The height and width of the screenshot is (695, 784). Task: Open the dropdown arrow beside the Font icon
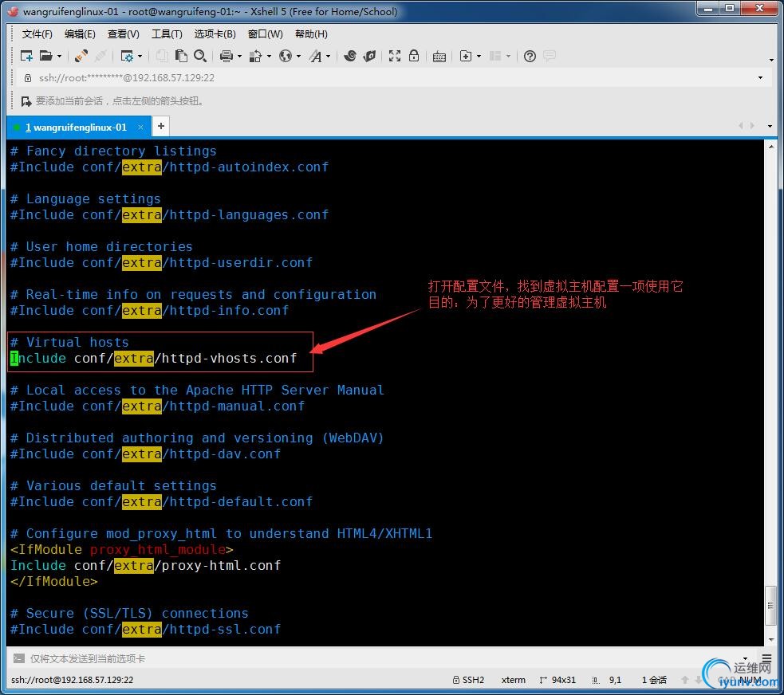click(x=329, y=56)
